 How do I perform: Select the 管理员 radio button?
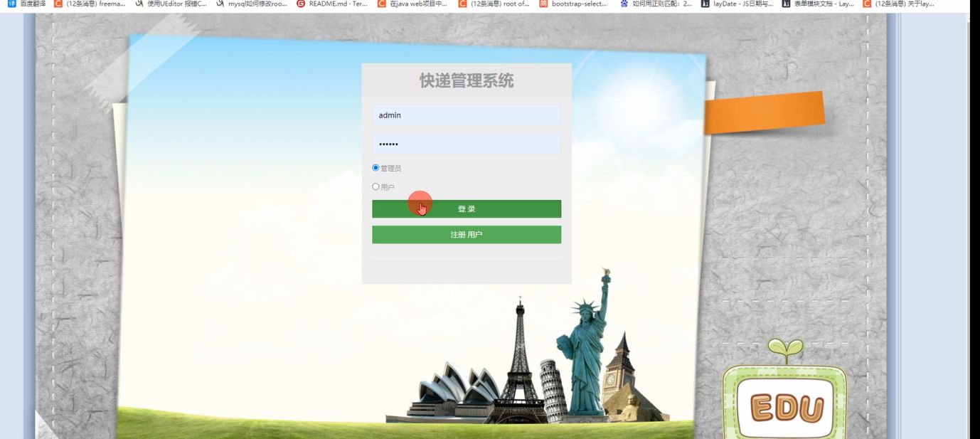[x=376, y=168]
